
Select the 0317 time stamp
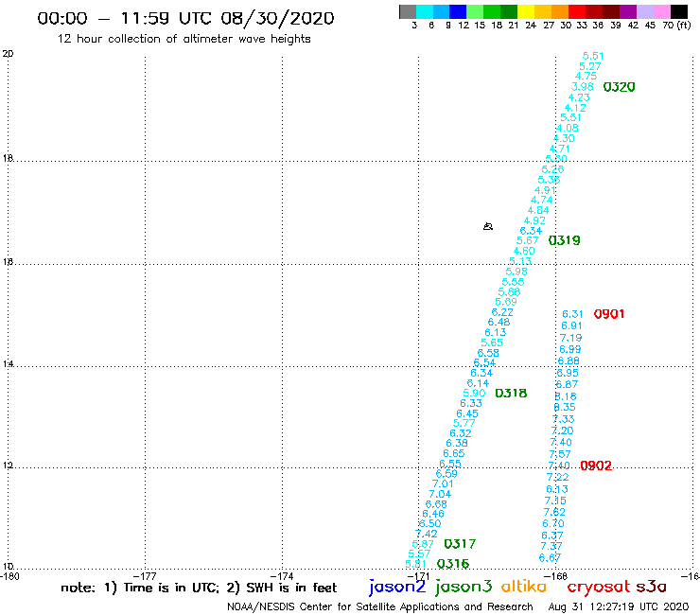(x=460, y=543)
